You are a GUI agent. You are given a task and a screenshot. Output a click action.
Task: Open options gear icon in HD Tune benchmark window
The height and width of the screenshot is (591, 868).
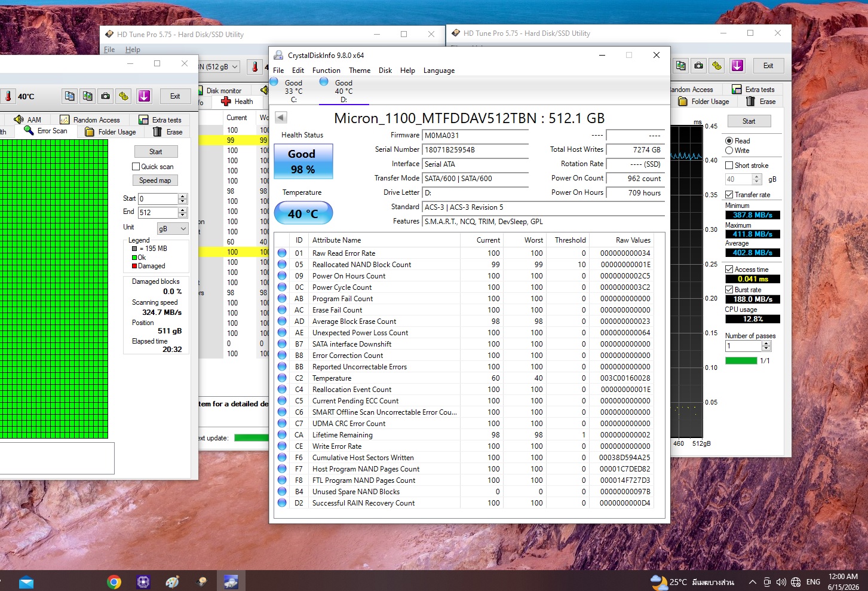coord(717,66)
